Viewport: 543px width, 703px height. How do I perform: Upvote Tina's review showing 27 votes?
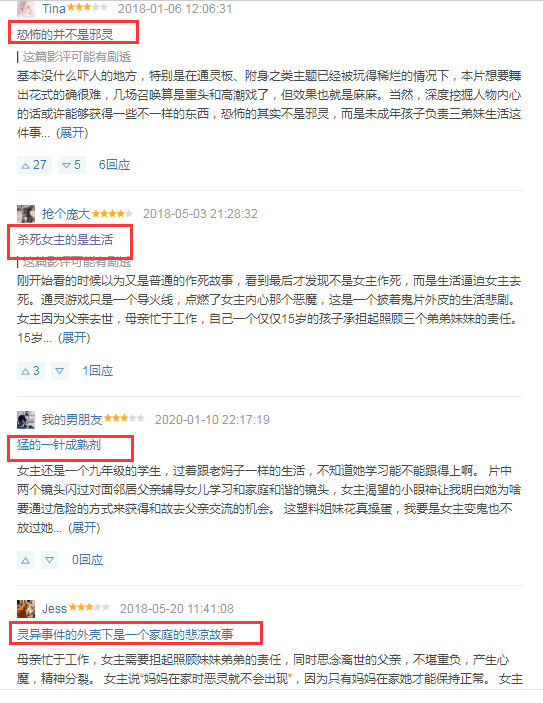pyautogui.click(x=34, y=165)
